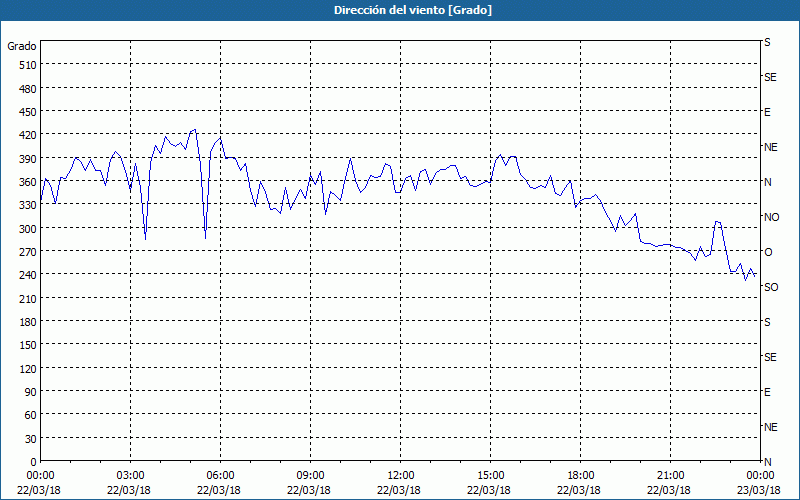Click the 0 y-axis value
Screen dimensions: 800x500
click(x=34, y=462)
